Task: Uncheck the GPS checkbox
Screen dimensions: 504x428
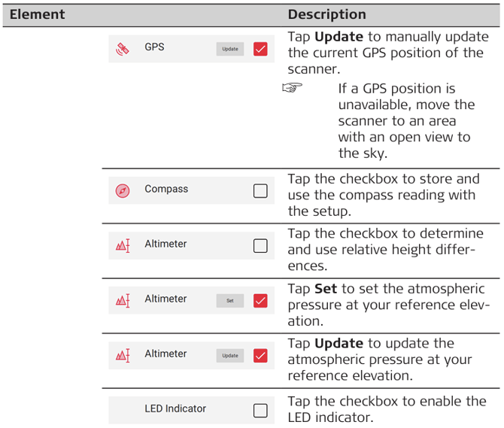Action: point(260,49)
